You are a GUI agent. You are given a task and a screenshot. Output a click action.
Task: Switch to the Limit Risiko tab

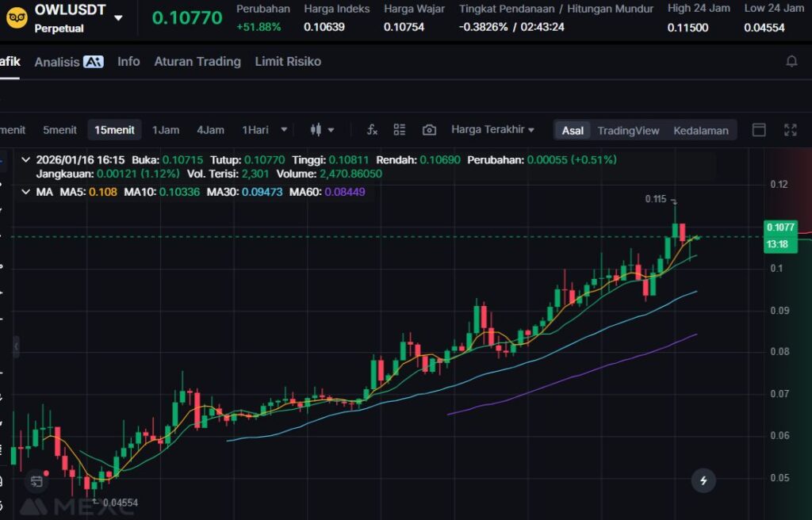pos(288,61)
